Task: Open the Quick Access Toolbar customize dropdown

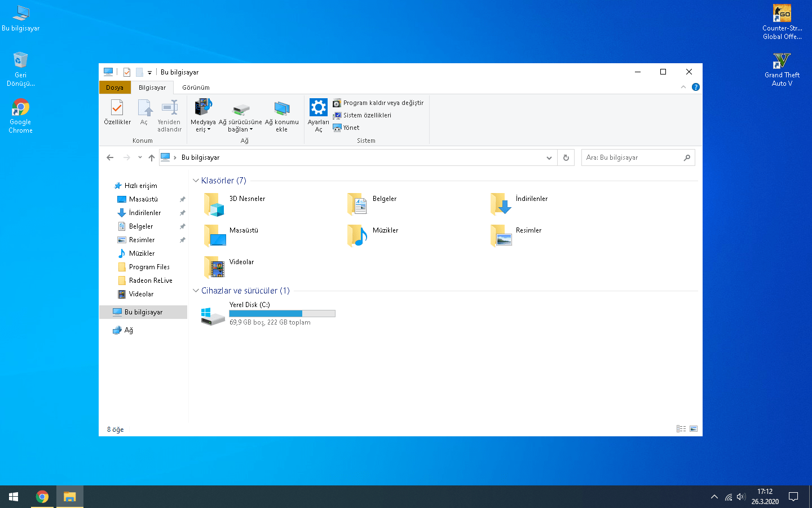Action: pos(149,72)
